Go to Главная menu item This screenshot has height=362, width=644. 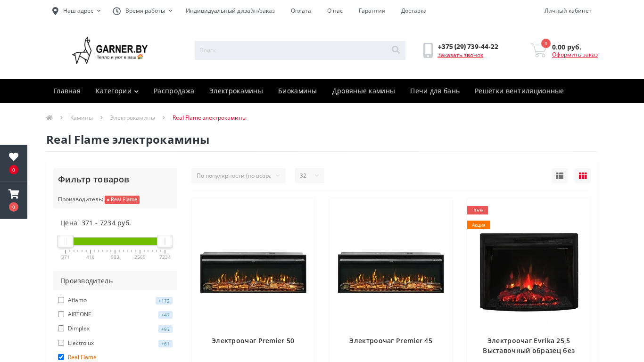pos(67,91)
